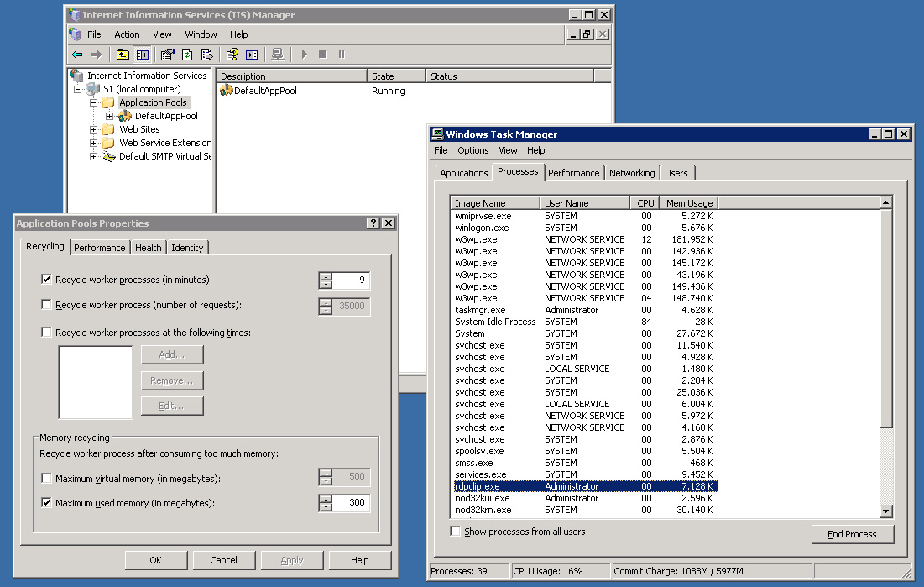Open the Window menu in IIS Manager
This screenshot has height=587, width=924.
pos(201,34)
